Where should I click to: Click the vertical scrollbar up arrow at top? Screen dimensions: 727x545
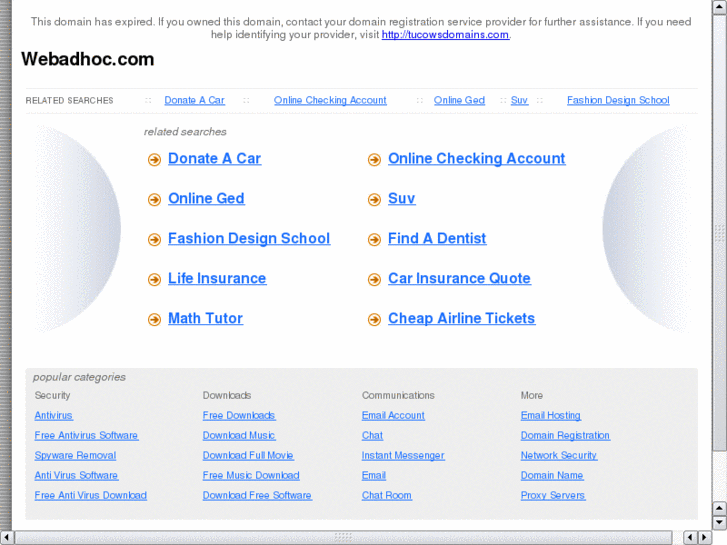click(720, 6)
